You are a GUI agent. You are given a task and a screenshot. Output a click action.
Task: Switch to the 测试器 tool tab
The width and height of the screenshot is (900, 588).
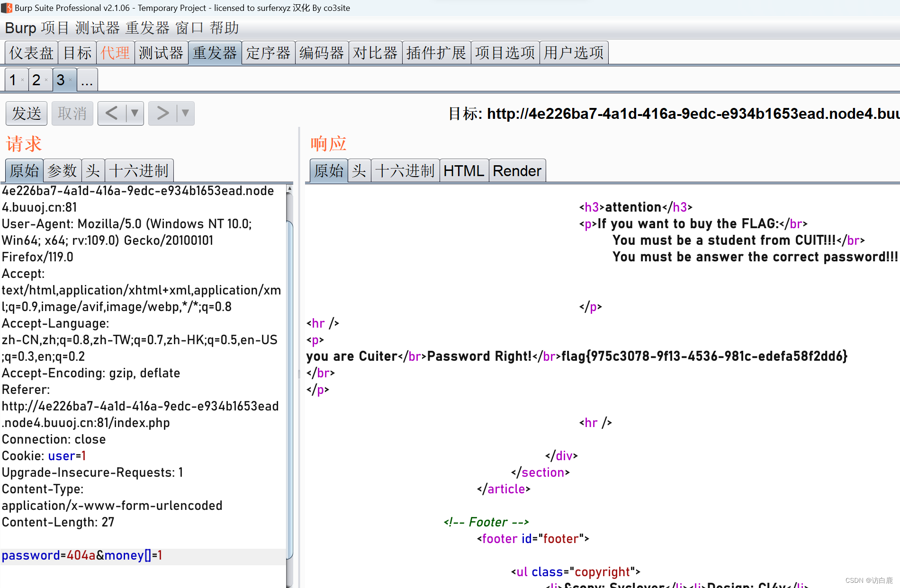point(161,53)
